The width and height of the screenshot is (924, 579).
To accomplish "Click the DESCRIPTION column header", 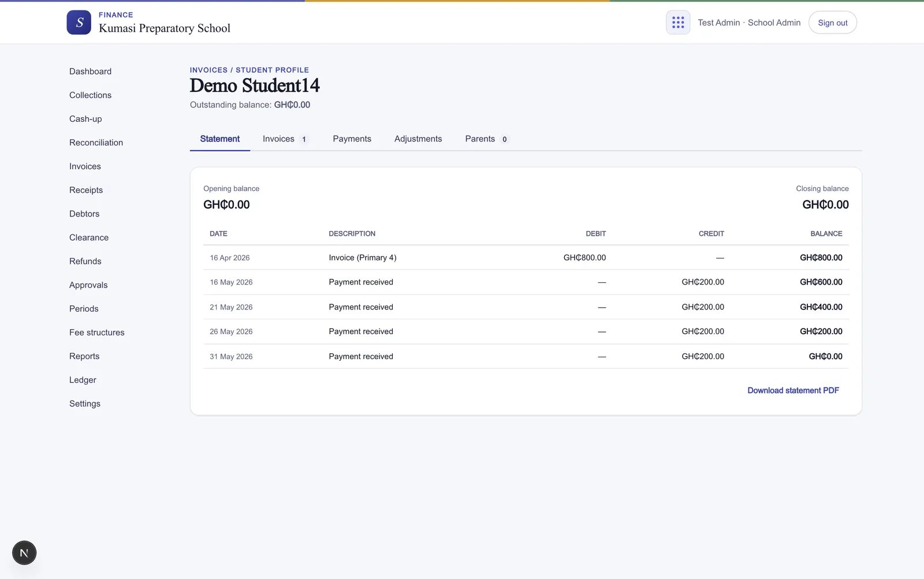I will point(352,234).
